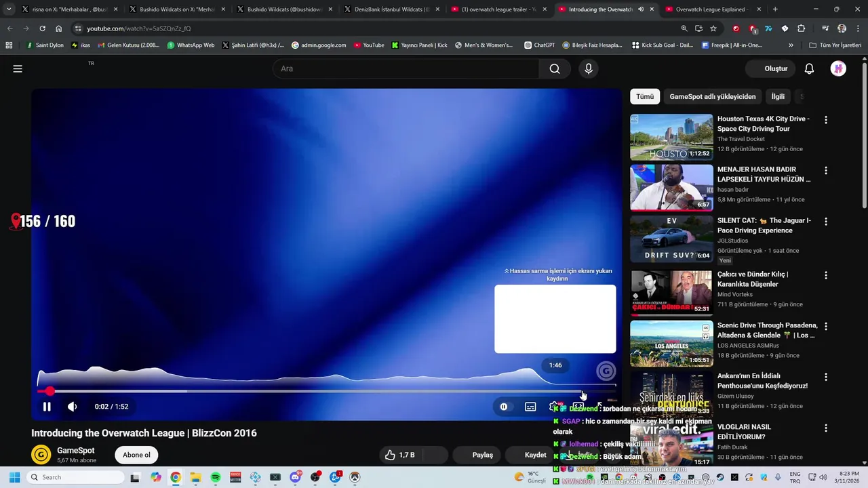
Task: Seek on the red video progress bar
Action: click(x=327, y=391)
